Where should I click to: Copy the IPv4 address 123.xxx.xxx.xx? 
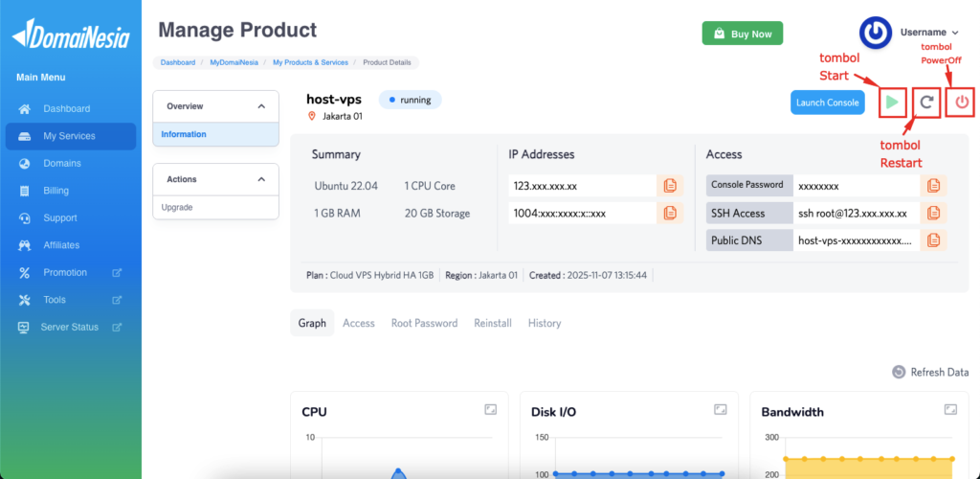[670, 186]
